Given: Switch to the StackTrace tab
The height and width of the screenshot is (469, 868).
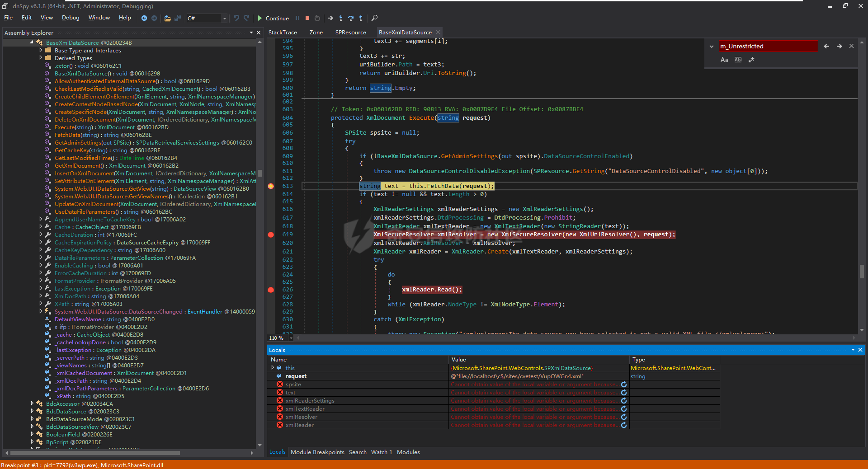Looking at the screenshot, I should pyautogui.click(x=283, y=33).
